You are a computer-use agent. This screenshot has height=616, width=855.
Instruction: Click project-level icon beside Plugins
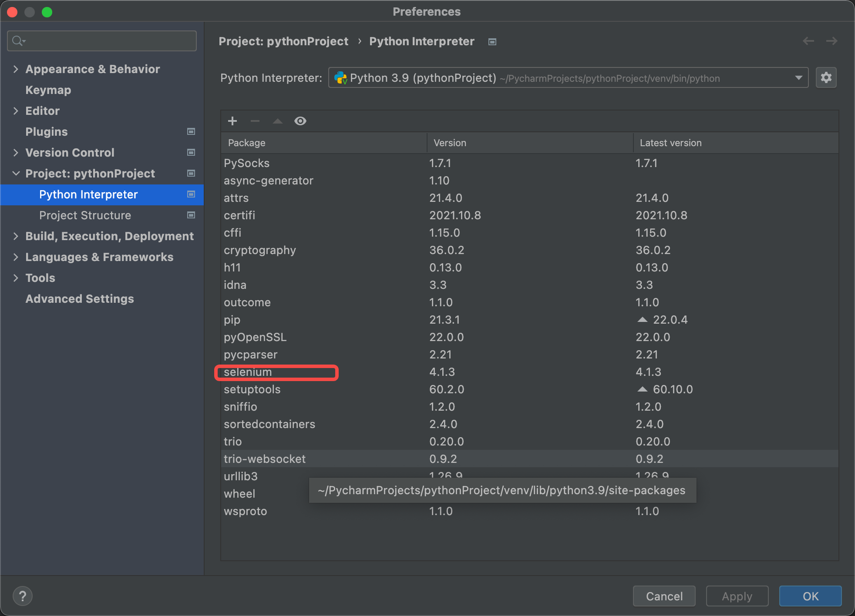(191, 131)
